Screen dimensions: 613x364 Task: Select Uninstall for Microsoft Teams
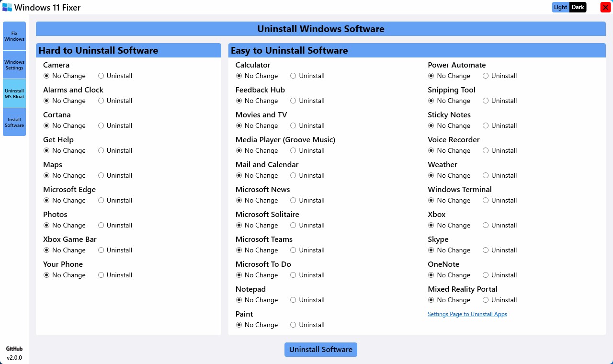click(293, 250)
